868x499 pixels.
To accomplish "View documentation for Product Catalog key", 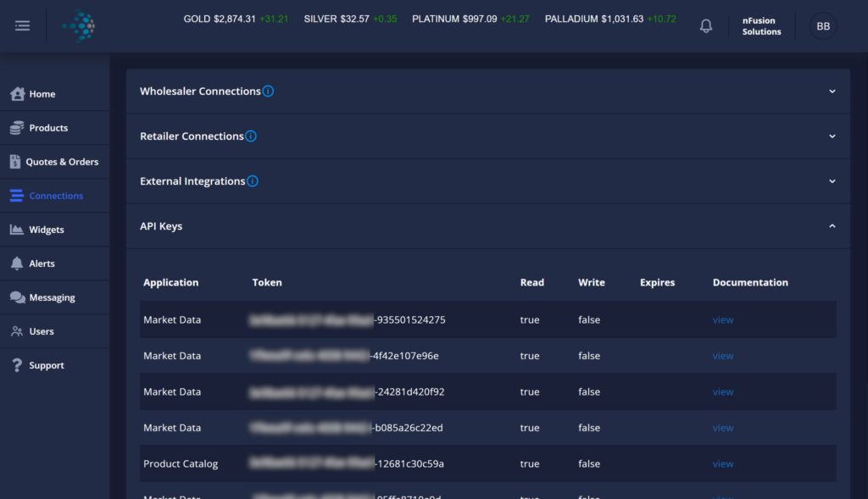I will 722,463.
